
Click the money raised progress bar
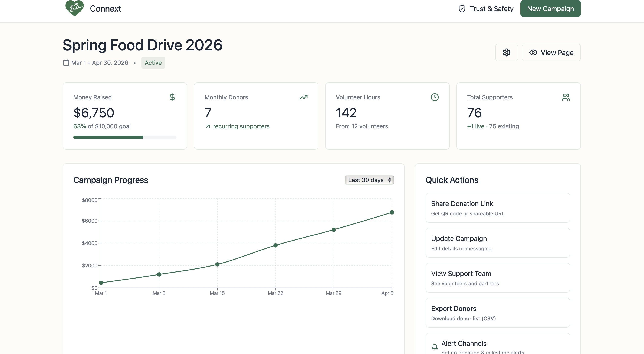[x=124, y=137]
